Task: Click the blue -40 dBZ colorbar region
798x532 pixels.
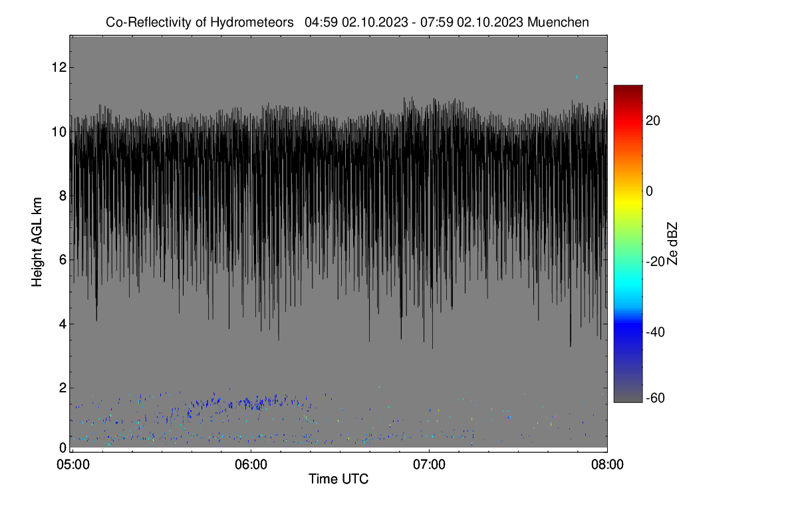Action: pyautogui.click(x=628, y=331)
